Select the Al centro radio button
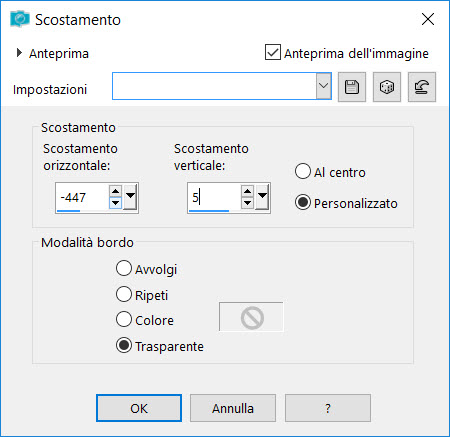The height and width of the screenshot is (437, 450). coord(303,171)
